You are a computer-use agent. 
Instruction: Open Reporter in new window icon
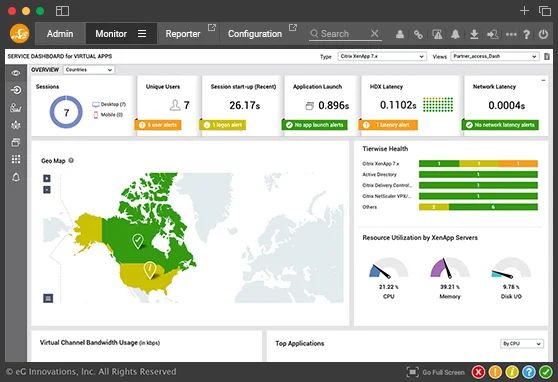click(x=212, y=27)
